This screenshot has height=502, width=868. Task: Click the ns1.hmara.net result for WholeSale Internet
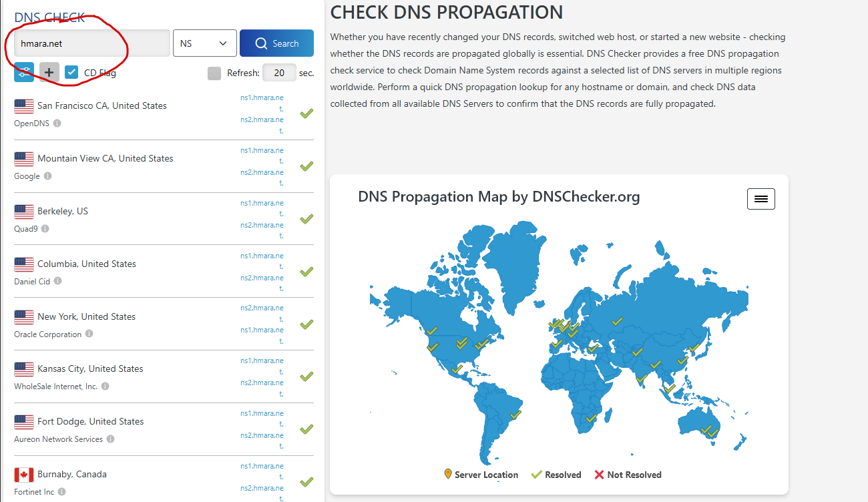[262, 366]
